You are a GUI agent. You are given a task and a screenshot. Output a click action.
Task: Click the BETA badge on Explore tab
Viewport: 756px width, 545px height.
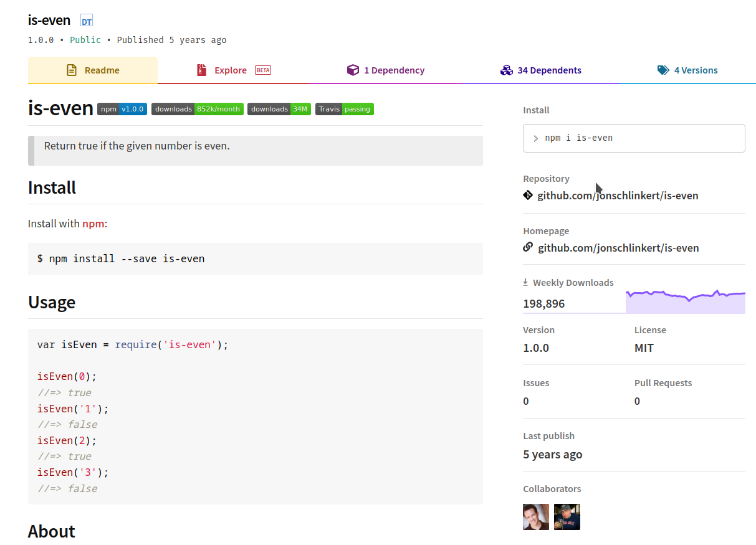pyautogui.click(x=263, y=70)
